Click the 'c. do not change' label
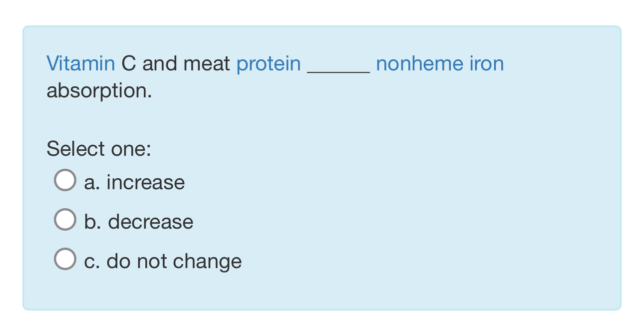This screenshot has width=644, height=335. pyautogui.click(x=162, y=260)
